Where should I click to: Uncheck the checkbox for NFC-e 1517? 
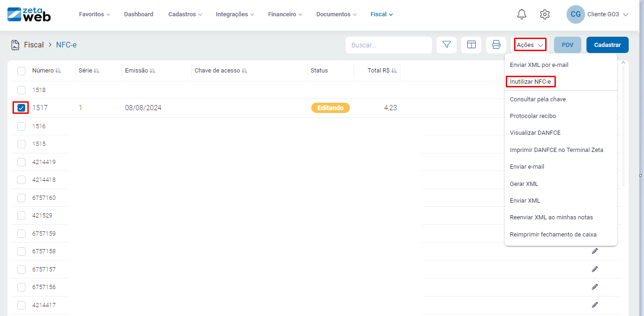click(21, 108)
